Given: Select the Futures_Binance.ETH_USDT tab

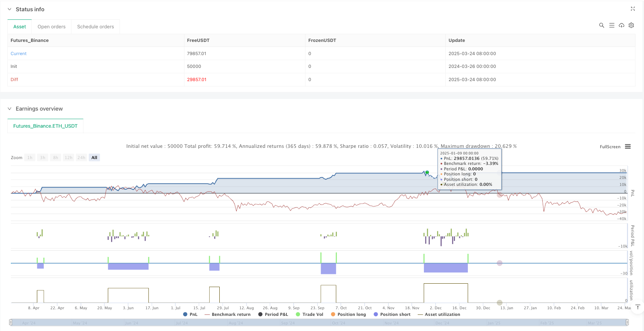Looking at the screenshot, I should [x=45, y=126].
